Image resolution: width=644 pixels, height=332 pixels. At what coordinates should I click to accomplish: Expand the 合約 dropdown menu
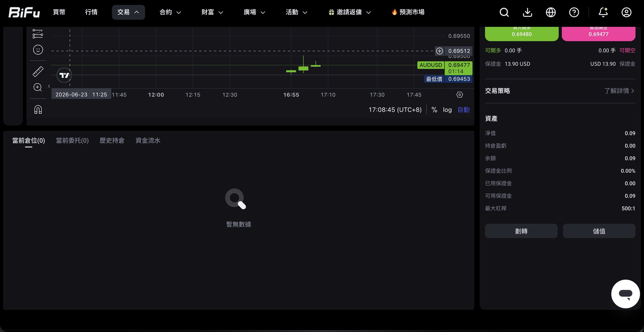point(170,12)
